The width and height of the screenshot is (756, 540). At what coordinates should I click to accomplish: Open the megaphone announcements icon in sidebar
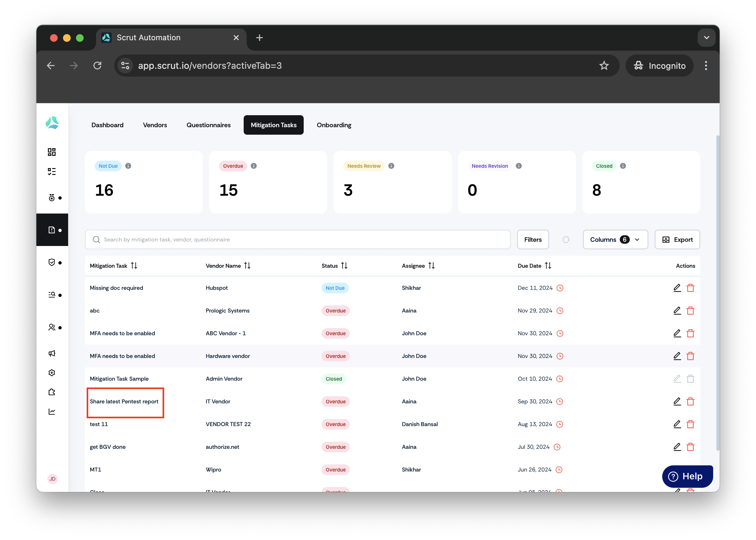[x=52, y=353]
